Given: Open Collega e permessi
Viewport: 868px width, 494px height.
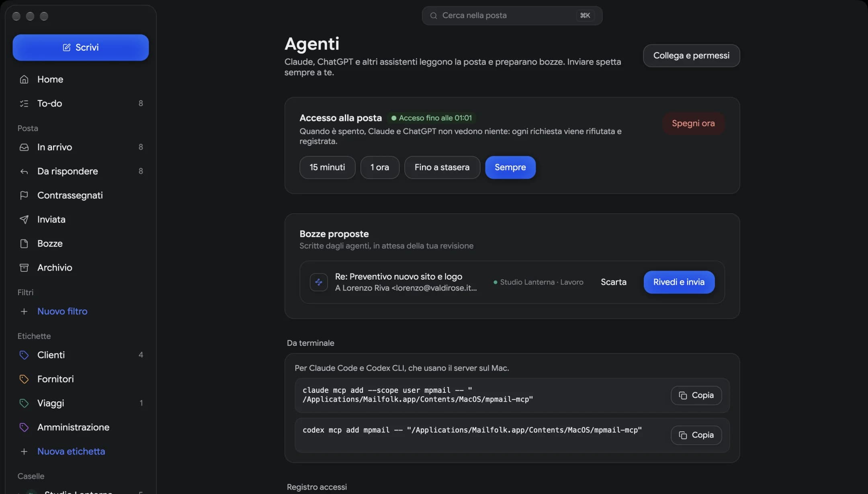Looking at the screenshot, I should coord(691,55).
